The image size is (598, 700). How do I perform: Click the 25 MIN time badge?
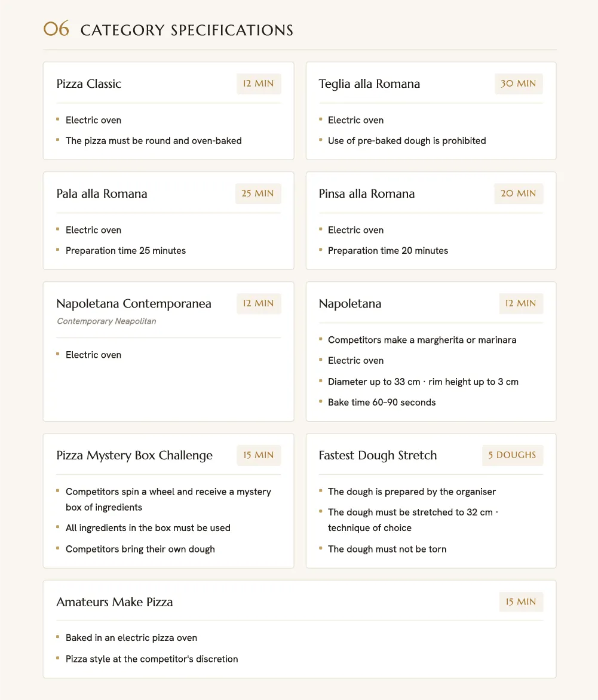pos(257,194)
